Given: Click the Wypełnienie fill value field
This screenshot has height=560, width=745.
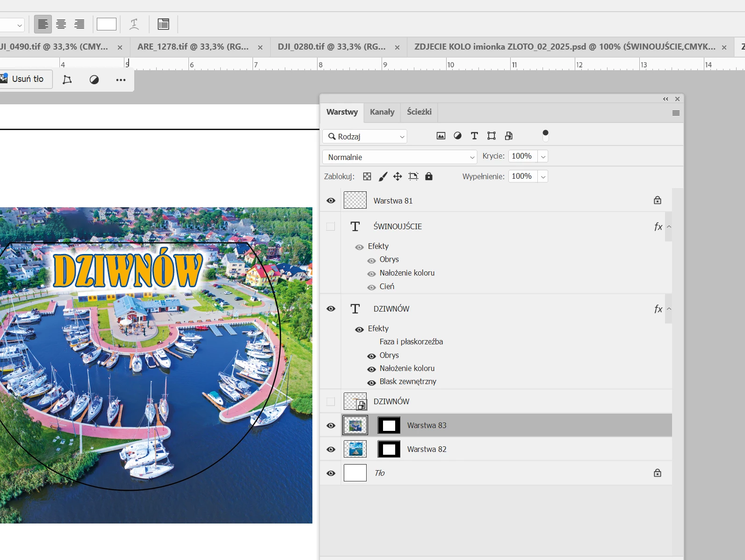Looking at the screenshot, I should coord(523,176).
